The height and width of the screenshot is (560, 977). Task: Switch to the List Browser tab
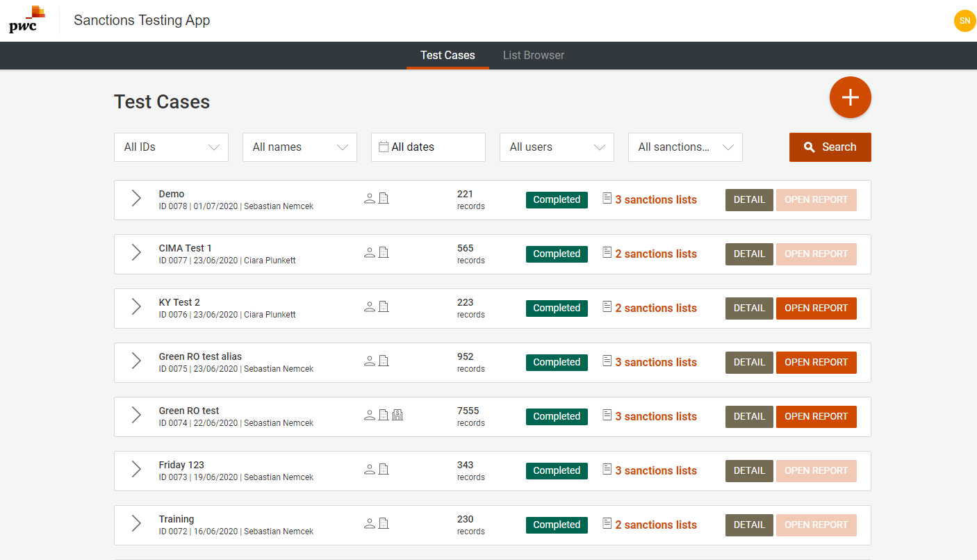(x=534, y=56)
